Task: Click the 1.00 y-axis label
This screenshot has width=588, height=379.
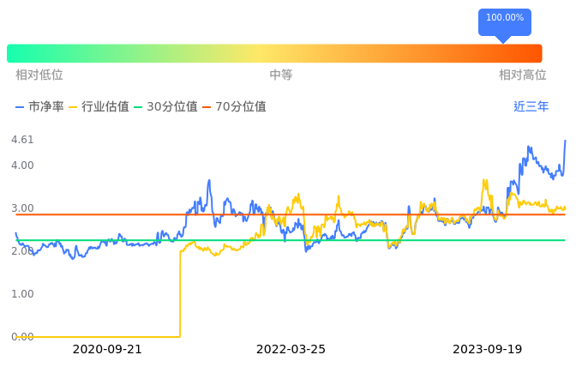Action: coord(22,294)
